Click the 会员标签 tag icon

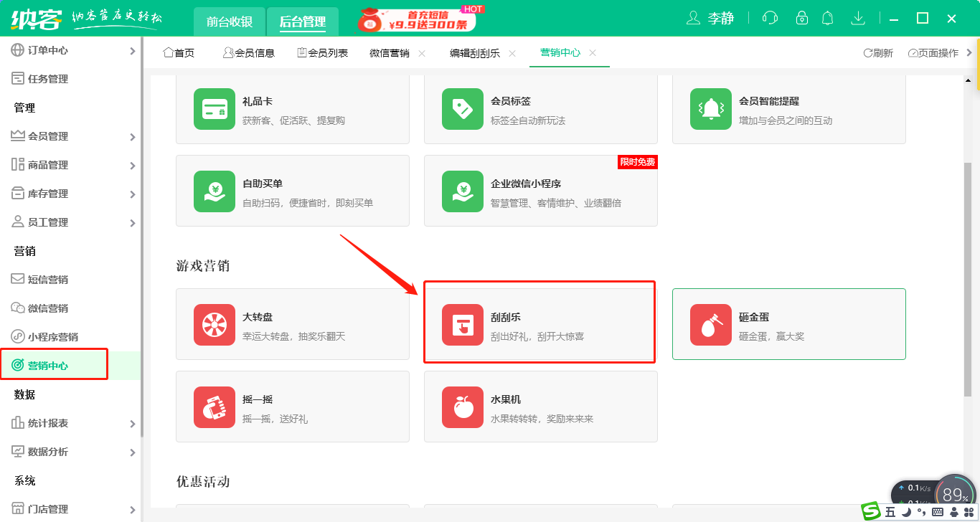click(x=463, y=109)
